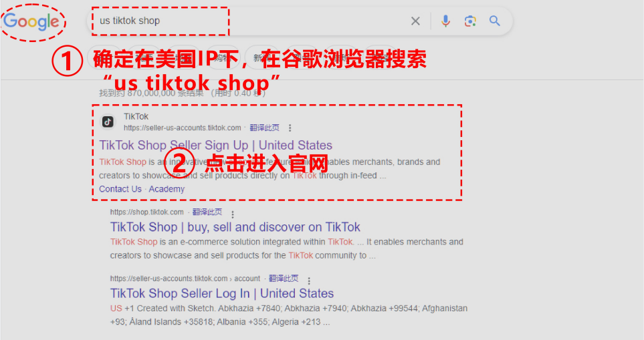The width and height of the screenshot is (644, 340).
Task: Click the Google logo
Action: click(x=31, y=21)
